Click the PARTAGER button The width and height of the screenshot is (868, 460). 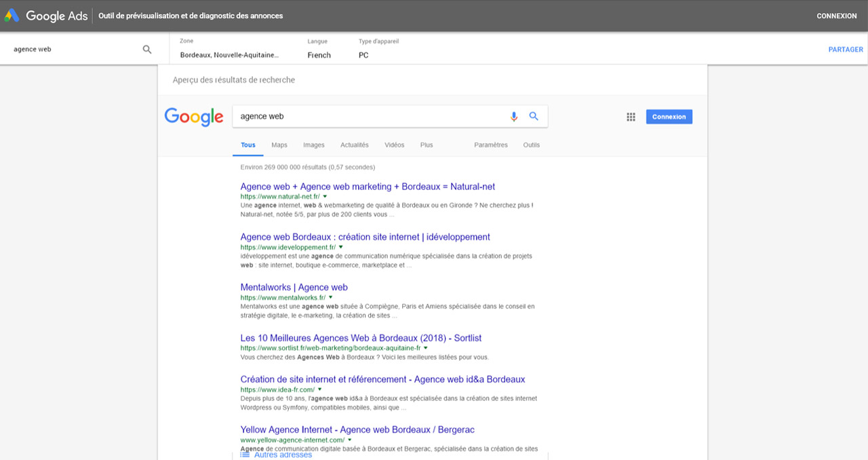tap(846, 50)
